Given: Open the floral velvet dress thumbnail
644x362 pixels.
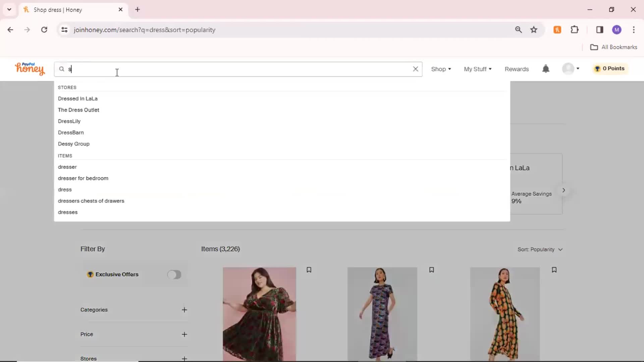Looking at the screenshot, I should 259,314.
